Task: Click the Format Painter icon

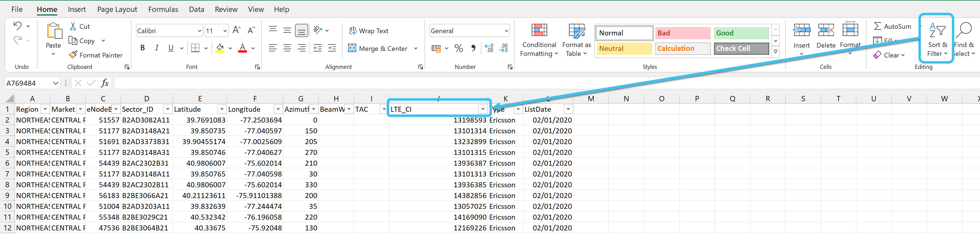Action: 73,55
